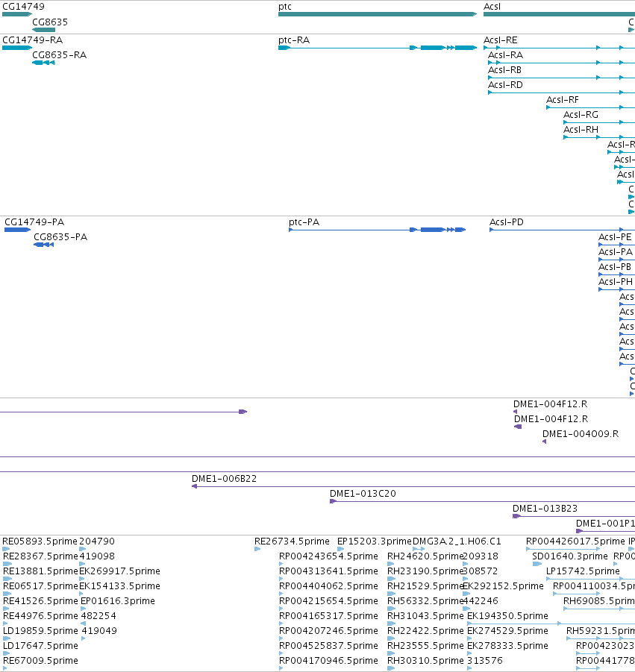Viewport: 635px width, 672px height.
Task: Select the RE06517.5prime EST label
Action: click(x=40, y=586)
